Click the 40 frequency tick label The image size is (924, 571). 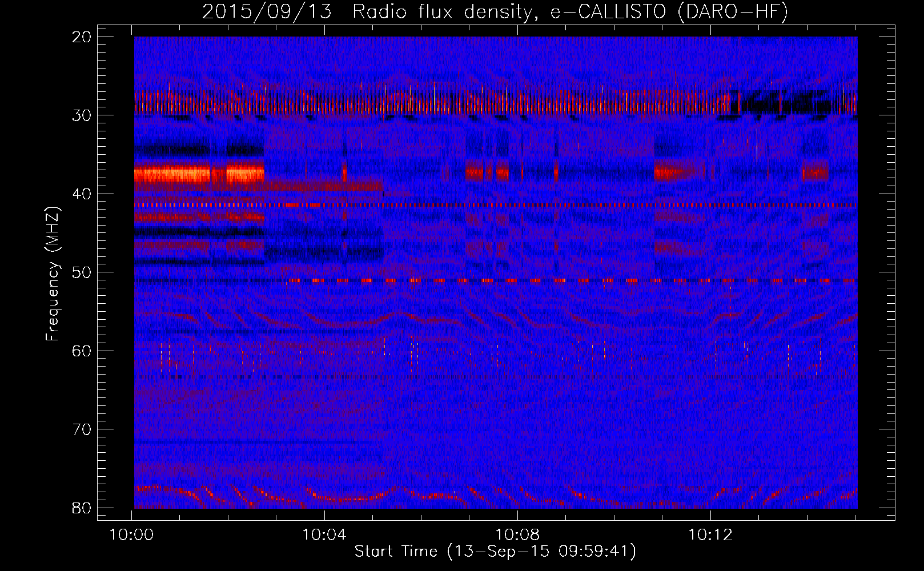click(82, 194)
